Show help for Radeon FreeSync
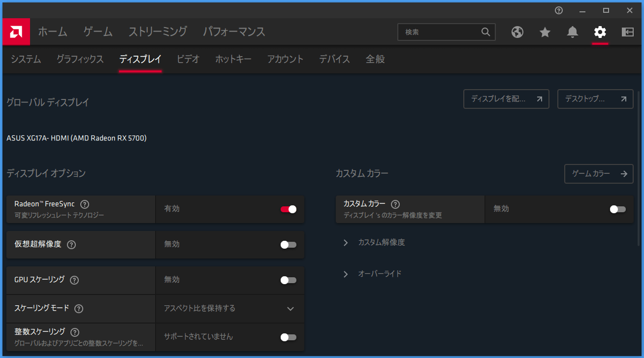The height and width of the screenshot is (358, 644). (x=85, y=204)
